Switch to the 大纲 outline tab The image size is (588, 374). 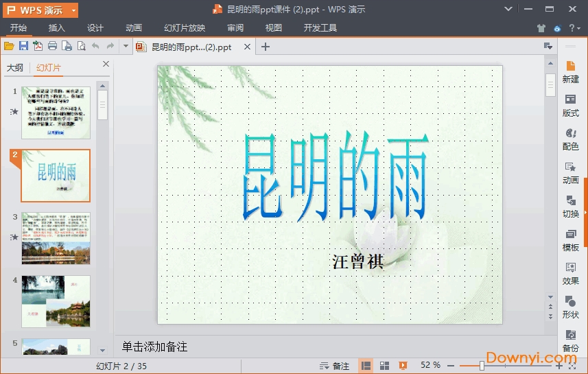point(15,67)
